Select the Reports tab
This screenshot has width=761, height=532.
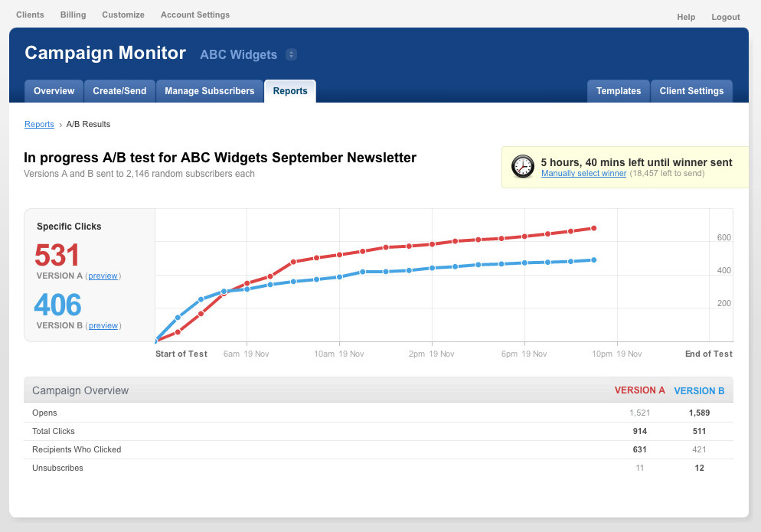pos(290,91)
